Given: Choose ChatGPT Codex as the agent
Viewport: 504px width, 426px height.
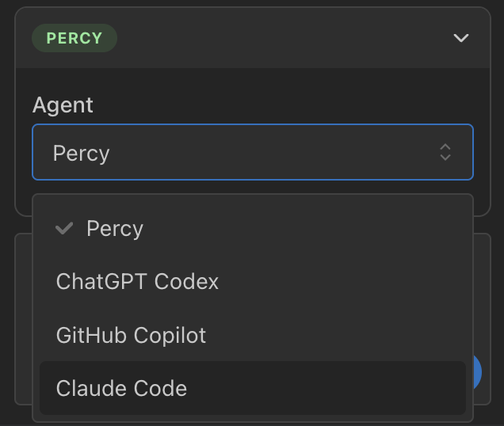Looking at the screenshot, I should [x=137, y=281].
